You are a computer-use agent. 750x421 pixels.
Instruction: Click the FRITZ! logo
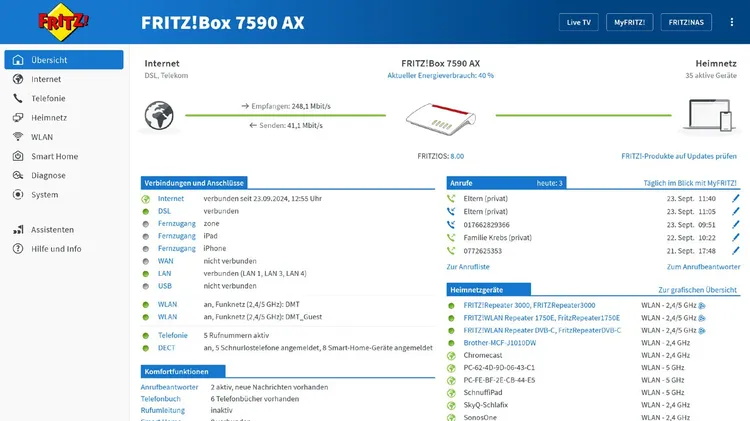tap(63, 22)
